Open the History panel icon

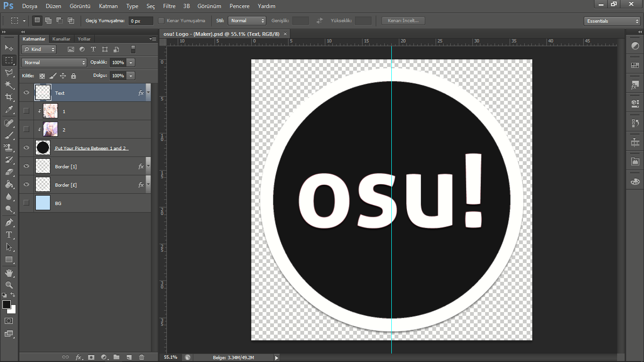pos(635,123)
